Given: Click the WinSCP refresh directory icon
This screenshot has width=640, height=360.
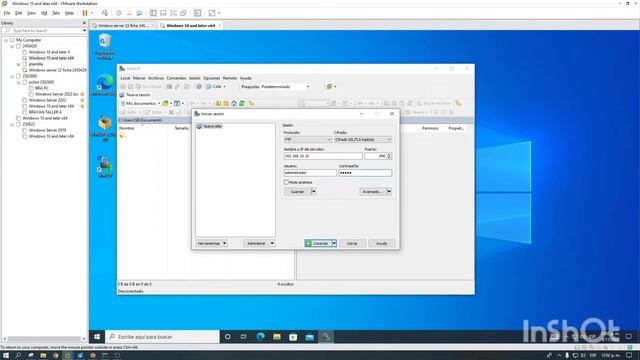Looking at the screenshot, I should pos(242,103).
